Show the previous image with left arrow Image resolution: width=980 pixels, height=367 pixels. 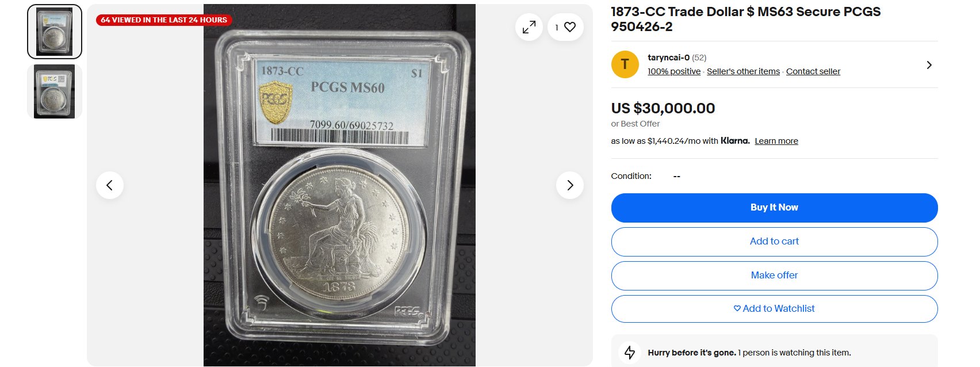coord(110,185)
